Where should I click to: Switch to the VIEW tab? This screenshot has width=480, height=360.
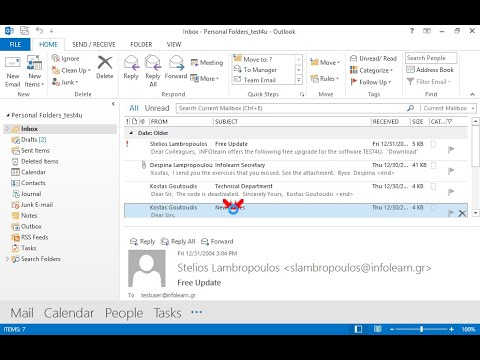click(x=174, y=44)
